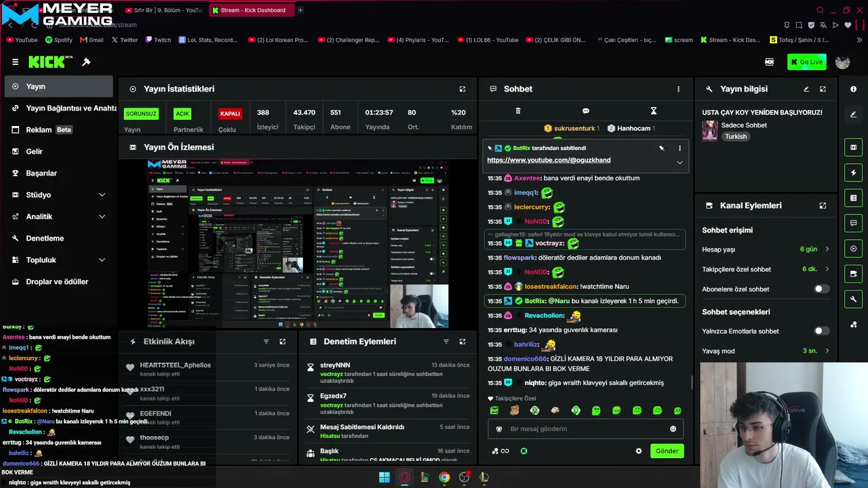
Task: Open the emoji picker in chat input
Action: tap(673, 429)
